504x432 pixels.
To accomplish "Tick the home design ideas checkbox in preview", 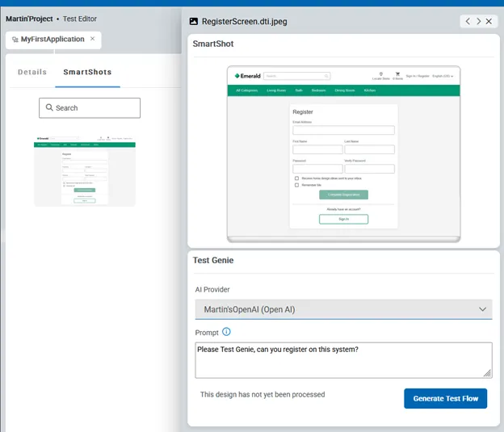I will [x=296, y=178].
